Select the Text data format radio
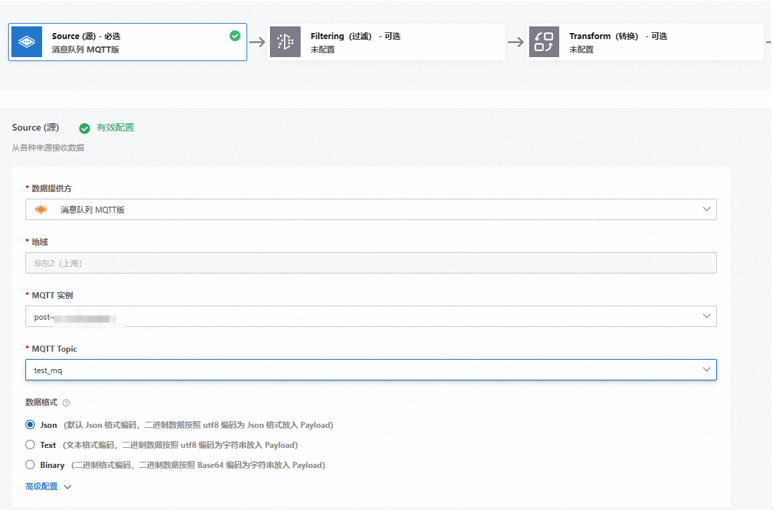Screen dimensions: 773x510 pyautogui.click(x=30, y=445)
